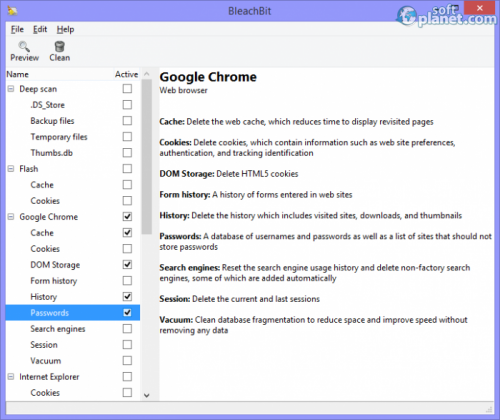Select the Deep scan tree item
The image size is (500, 420).
38,89
